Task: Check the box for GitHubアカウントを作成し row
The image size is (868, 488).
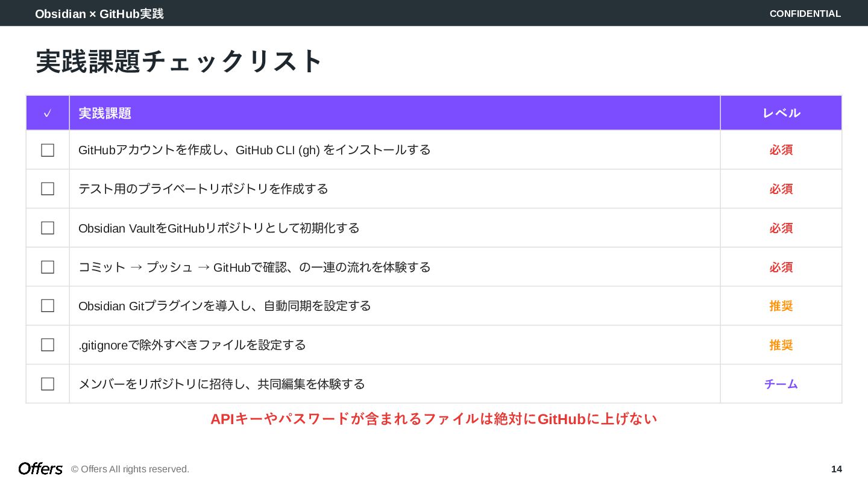Action: click(x=48, y=150)
